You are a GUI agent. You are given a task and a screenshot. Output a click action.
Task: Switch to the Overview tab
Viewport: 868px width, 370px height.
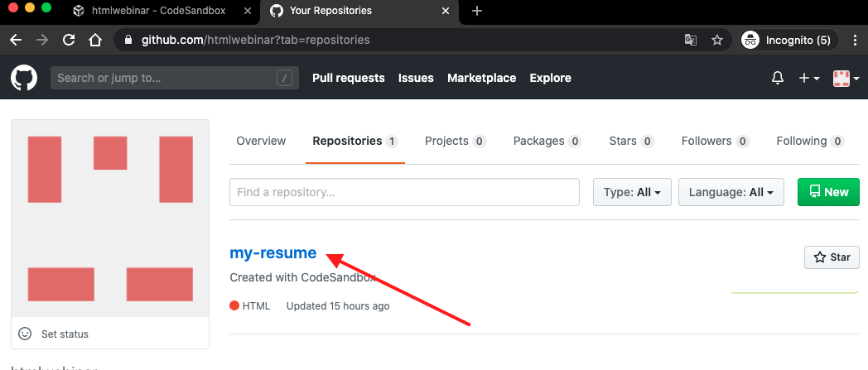click(261, 142)
